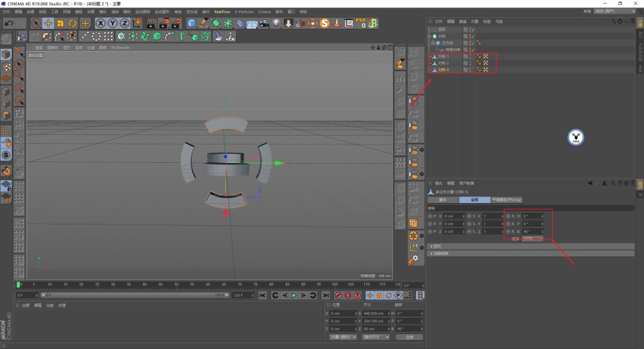Click the orange S plugin icon
The width and height of the screenshot is (644, 349).
coord(325,24)
